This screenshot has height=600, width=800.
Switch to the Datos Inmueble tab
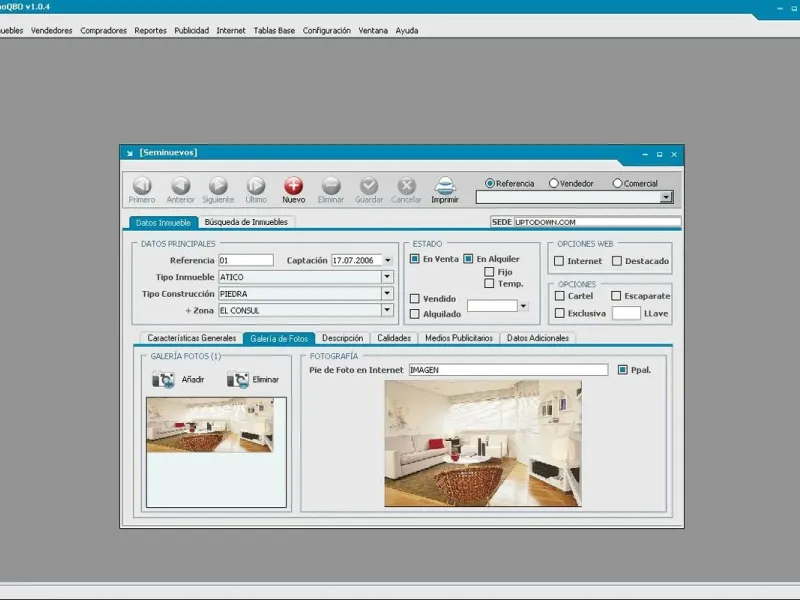163,222
